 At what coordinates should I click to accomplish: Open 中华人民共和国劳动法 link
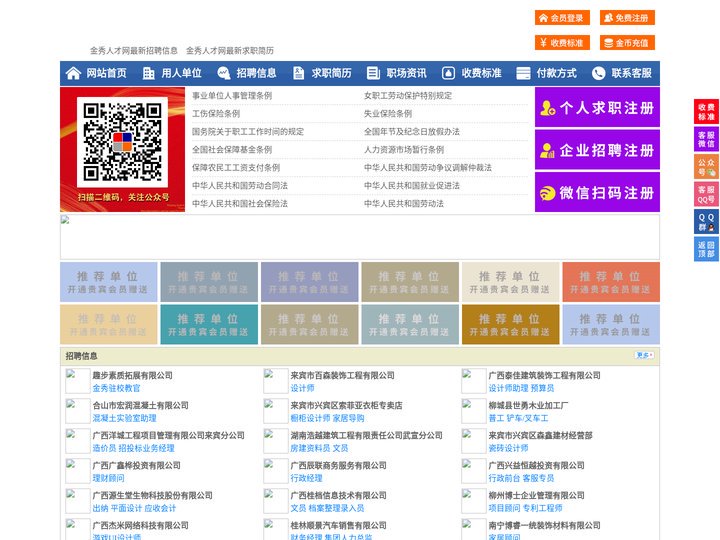(x=404, y=203)
